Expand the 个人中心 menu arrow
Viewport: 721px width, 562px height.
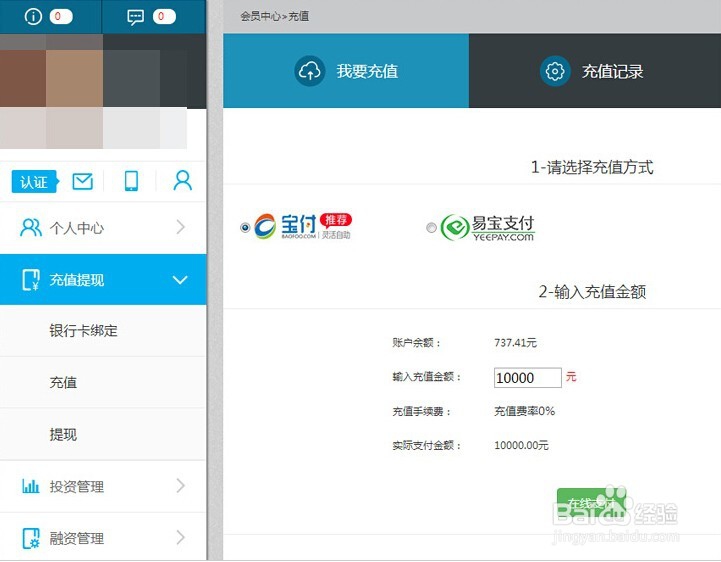coord(181,227)
